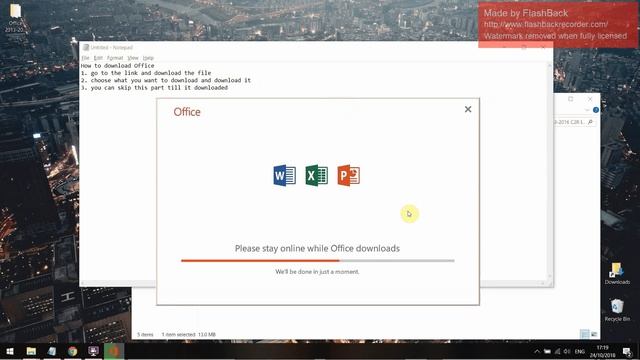Click the Office download progress bar
The image size is (640, 360).
[x=318, y=260]
